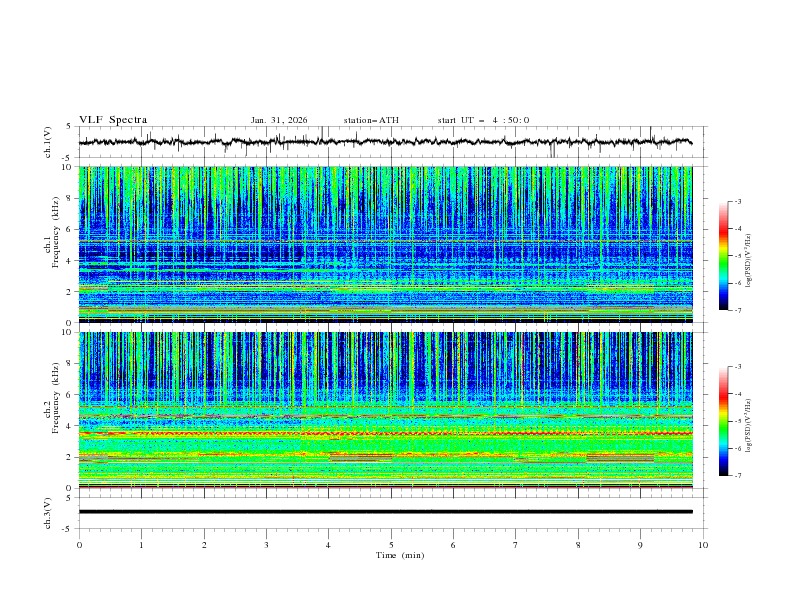Click time axis tick label "2"
This screenshot has height=612, width=792.
point(204,545)
